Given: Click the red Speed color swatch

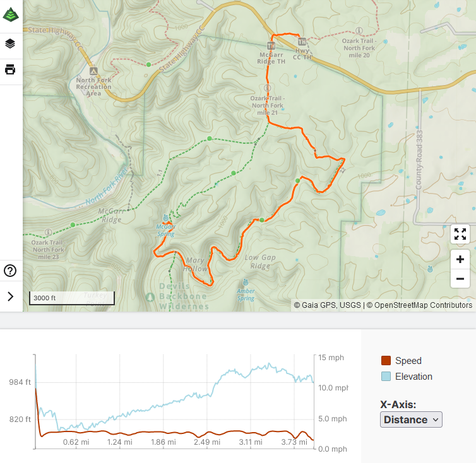Looking at the screenshot, I should point(386,361).
